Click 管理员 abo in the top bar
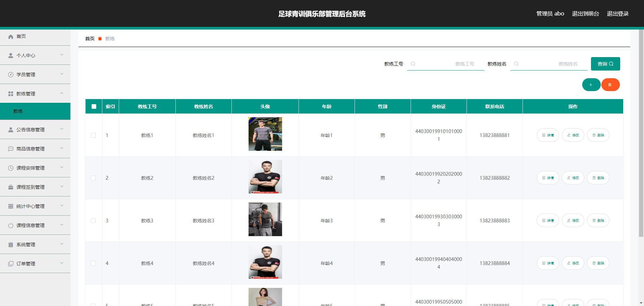The height and width of the screenshot is (306, 644). coord(550,14)
